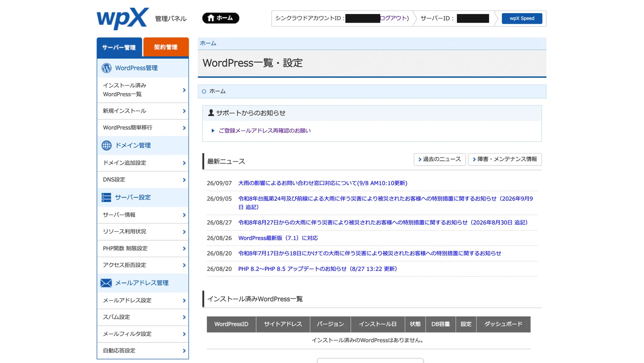The height and width of the screenshot is (363, 644).
Task: Open news about 令和8年台風第24号 disaster measures
Action: pos(386,203)
